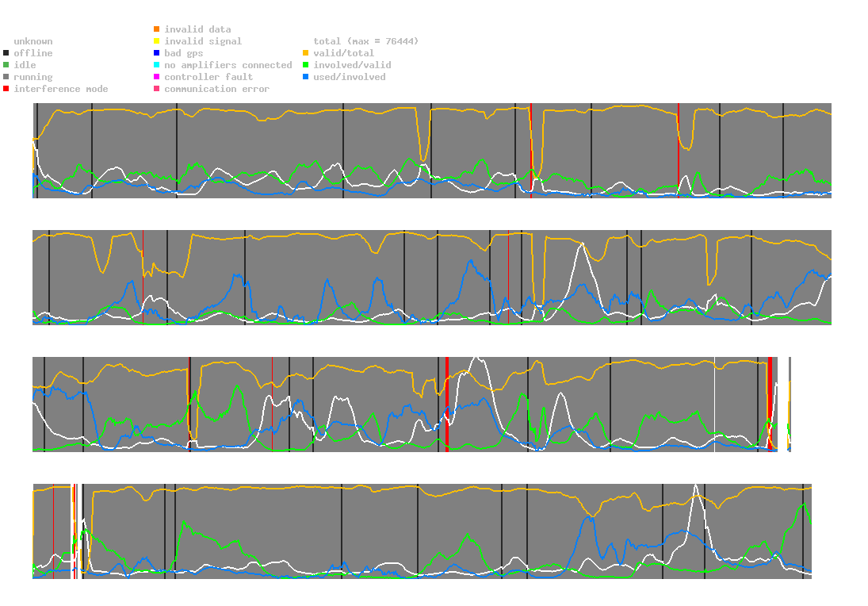Click the magenta controller fault swatch
The image size is (868, 606).
[157, 77]
